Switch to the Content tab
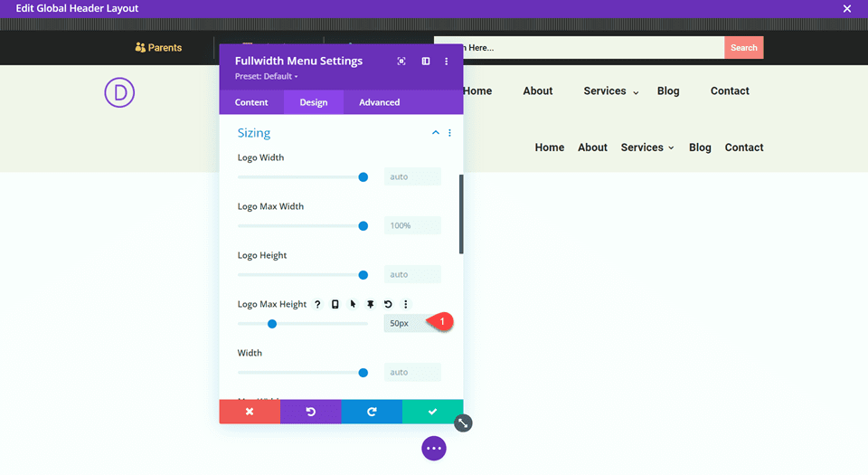This screenshot has height=475, width=868. (x=251, y=102)
